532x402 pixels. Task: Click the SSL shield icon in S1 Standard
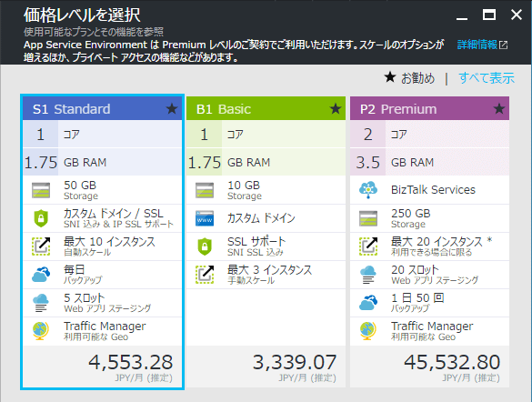pyautogui.click(x=41, y=218)
